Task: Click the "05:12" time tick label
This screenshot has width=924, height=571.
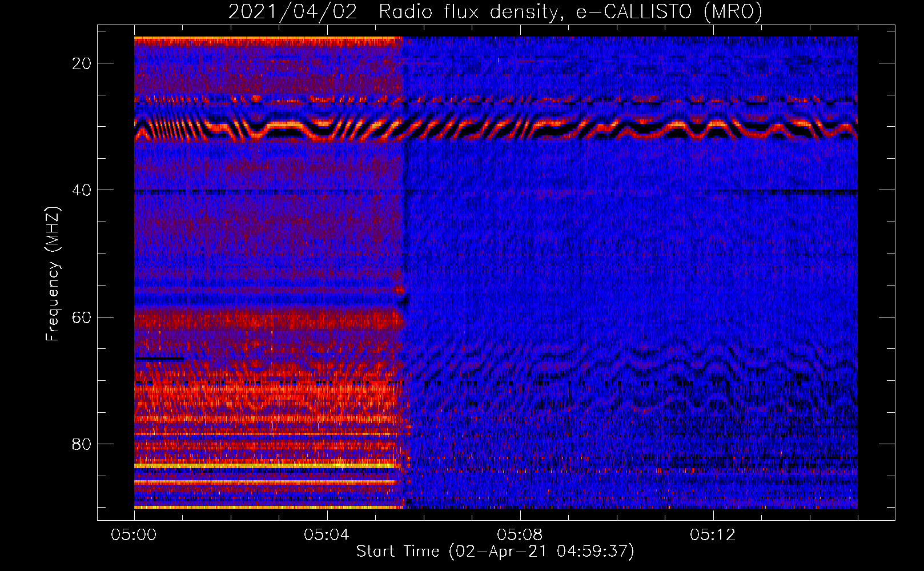Action: [713, 535]
